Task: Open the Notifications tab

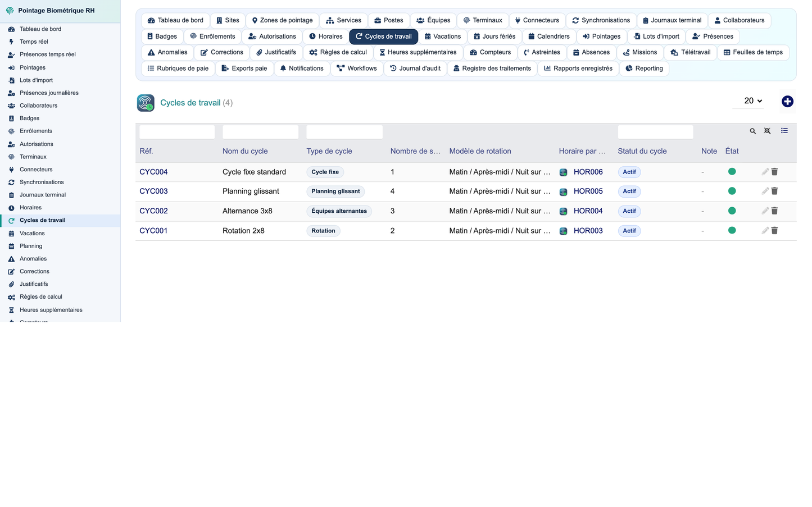Action: [x=302, y=68]
